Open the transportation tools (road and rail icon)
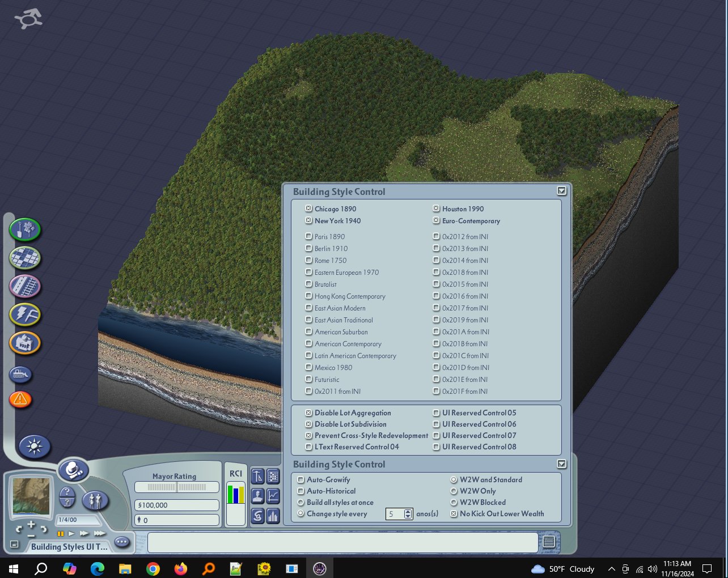 click(x=25, y=286)
